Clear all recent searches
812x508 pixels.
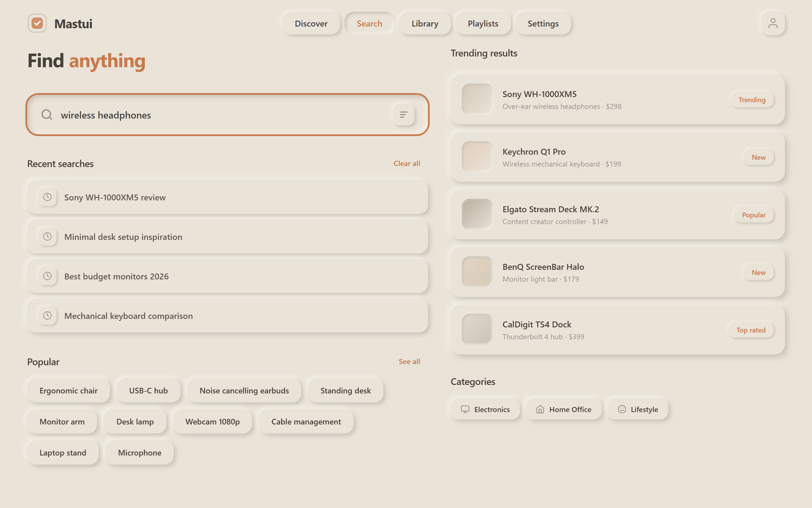pos(407,164)
